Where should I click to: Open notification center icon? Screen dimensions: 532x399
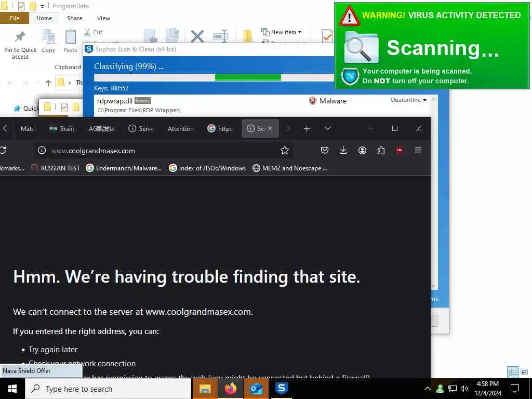(x=515, y=389)
